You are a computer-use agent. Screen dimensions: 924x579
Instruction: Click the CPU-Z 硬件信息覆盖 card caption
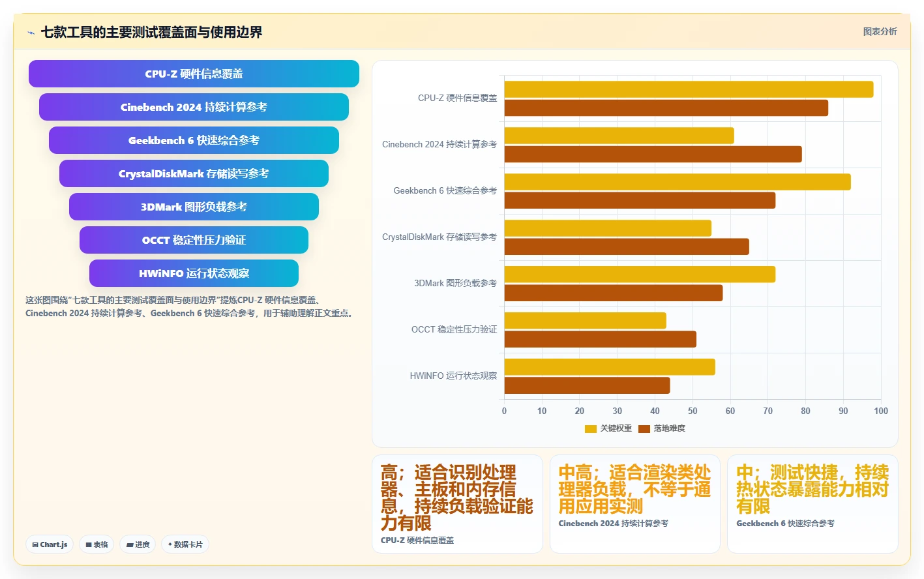click(417, 541)
